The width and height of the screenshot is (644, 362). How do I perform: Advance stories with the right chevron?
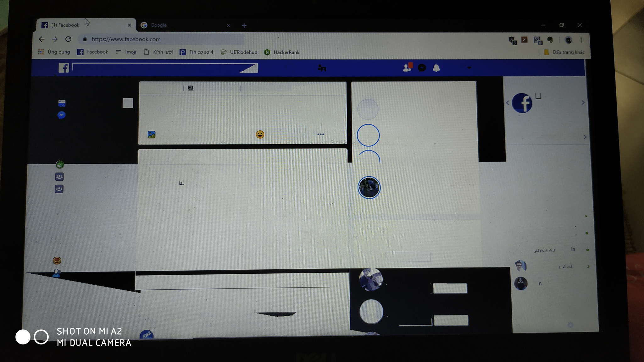(x=583, y=102)
